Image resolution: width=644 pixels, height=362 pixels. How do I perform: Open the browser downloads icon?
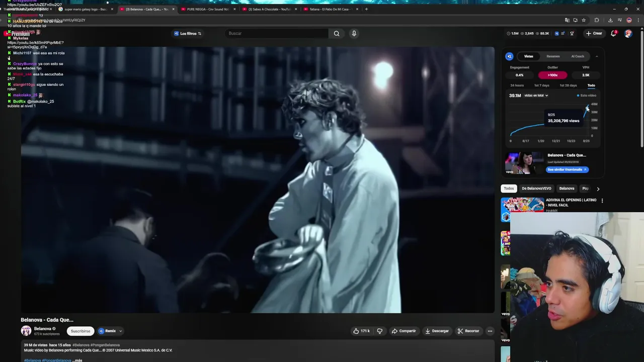point(610,20)
